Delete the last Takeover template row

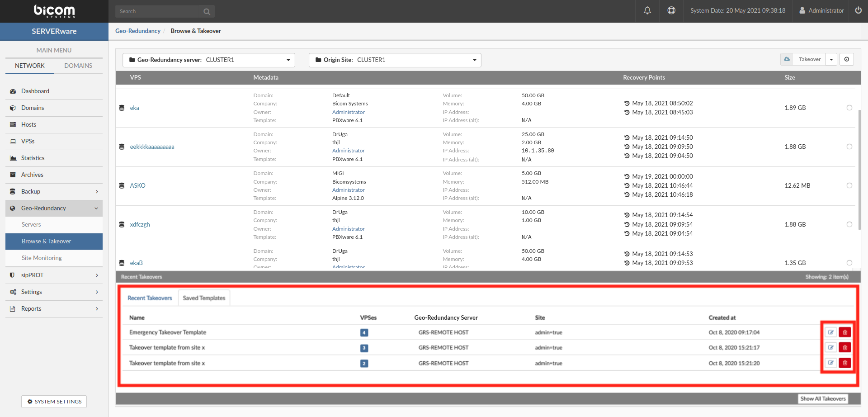coord(845,363)
